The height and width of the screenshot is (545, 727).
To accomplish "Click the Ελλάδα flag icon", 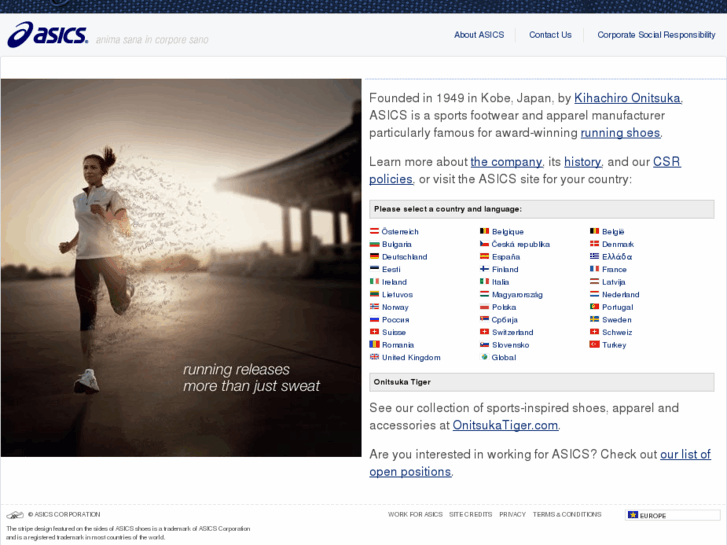I will 594,256.
